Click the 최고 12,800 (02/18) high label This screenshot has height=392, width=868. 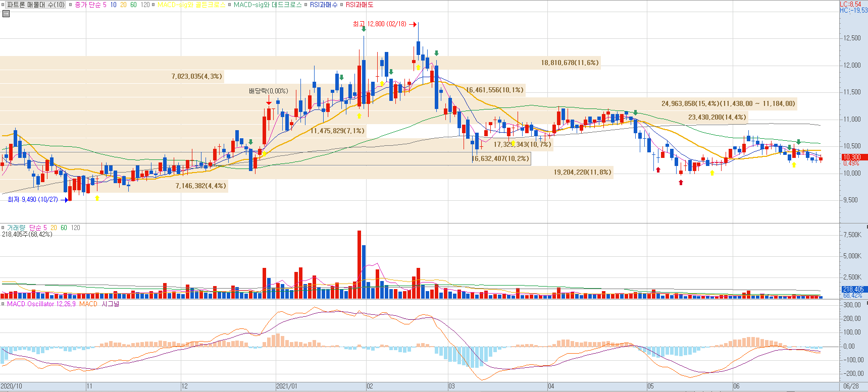(380, 24)
